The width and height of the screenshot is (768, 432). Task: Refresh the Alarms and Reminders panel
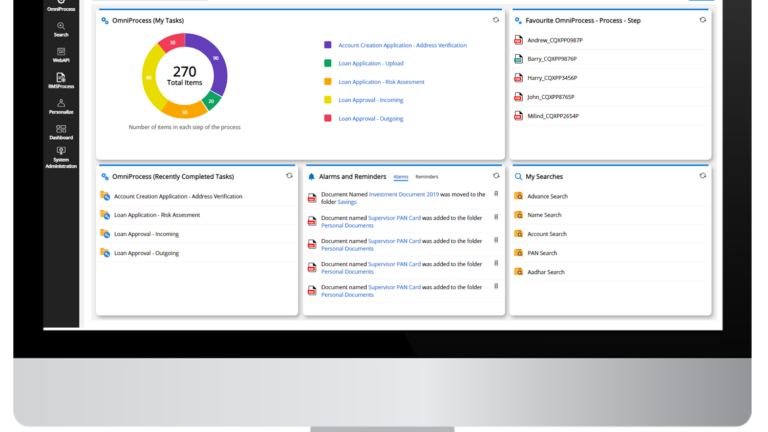tap(495, 175)
